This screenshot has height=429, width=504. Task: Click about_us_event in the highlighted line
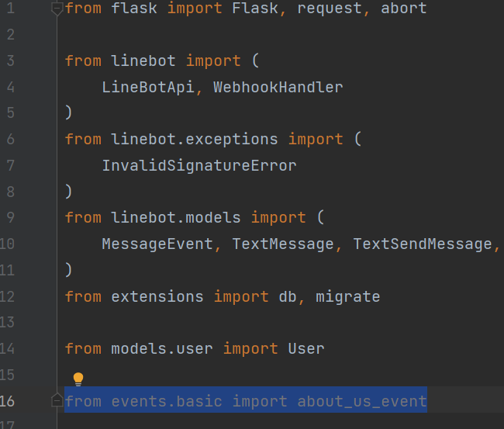point(361,401)
